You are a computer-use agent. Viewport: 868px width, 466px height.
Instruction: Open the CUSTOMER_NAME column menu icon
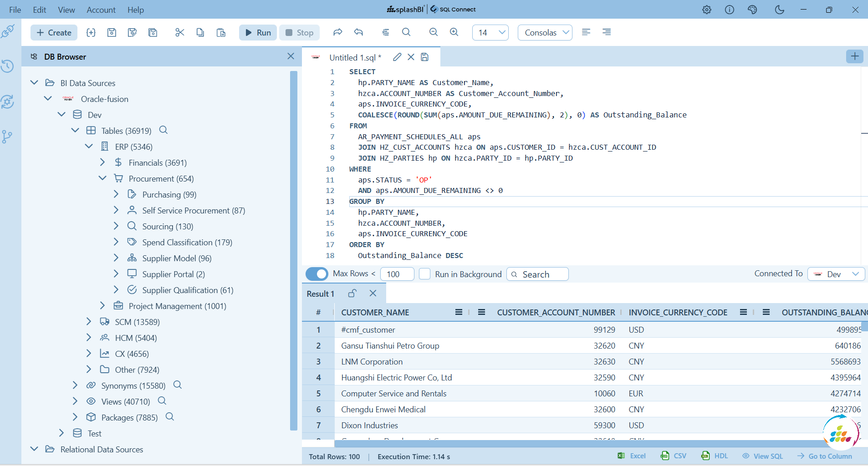point(459,312)
